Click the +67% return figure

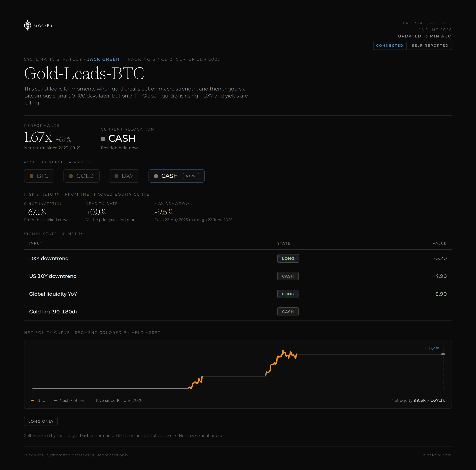(x=63, y=139)
